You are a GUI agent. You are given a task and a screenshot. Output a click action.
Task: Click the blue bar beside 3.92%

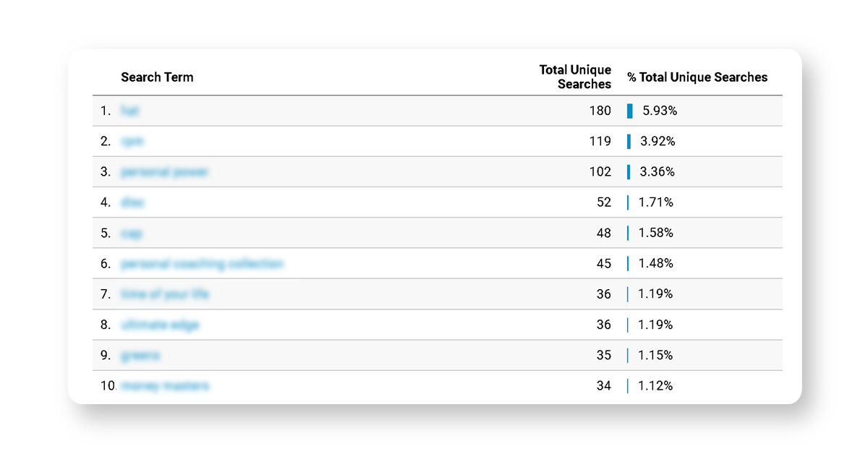point(629,141)
